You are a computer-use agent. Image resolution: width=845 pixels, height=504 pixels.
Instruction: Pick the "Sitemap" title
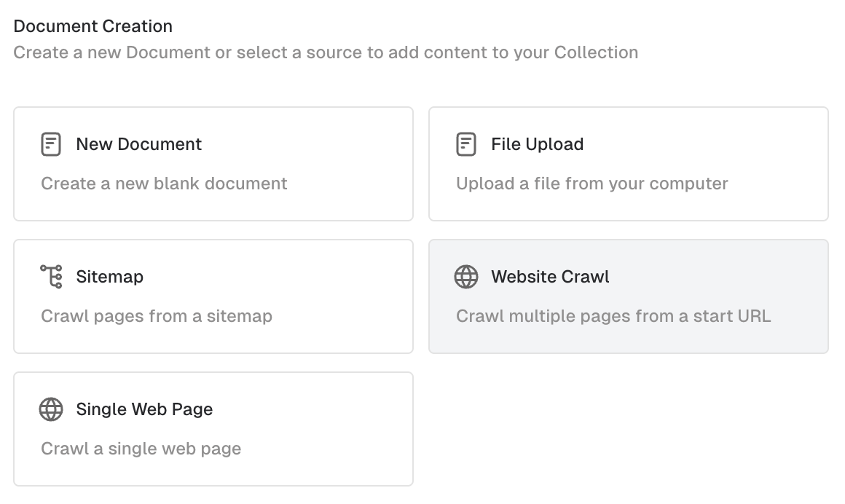pos(110,277)
